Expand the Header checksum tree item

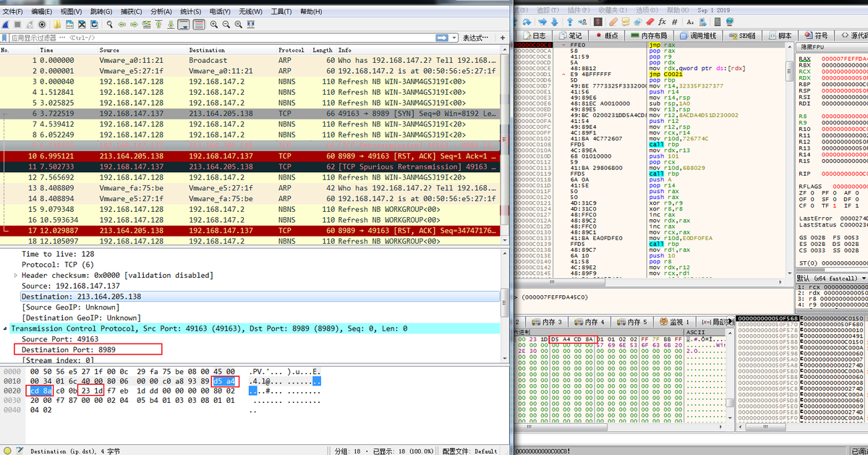point(16,276)
